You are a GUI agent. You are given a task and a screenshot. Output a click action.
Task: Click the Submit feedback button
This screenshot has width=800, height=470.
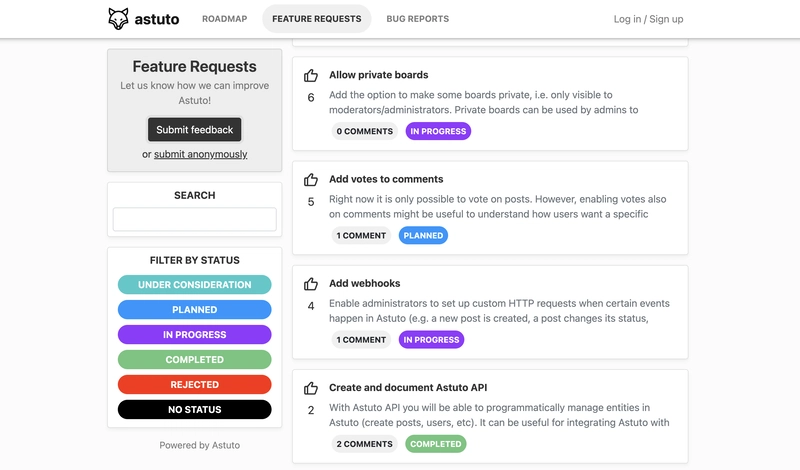pos(194,130)
